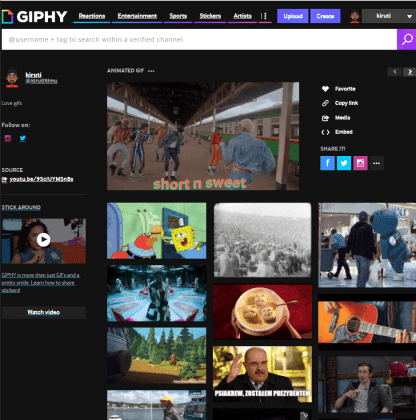This screenshot has width=416, height=420.
Task: Share on Instagram pink icon
Action: (x=360, y=163)
